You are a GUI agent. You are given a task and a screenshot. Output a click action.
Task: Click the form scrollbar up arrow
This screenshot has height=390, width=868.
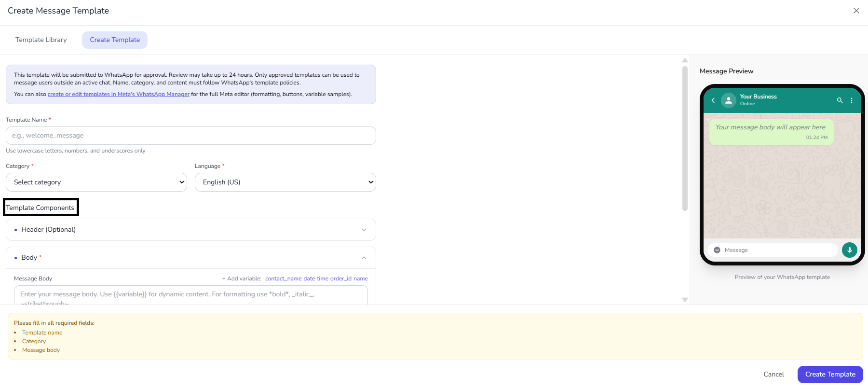[685, 60]
